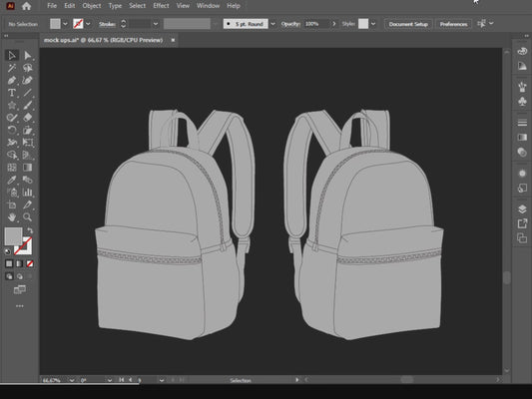532x399 pixels.
Task: Select the Zoom tool
Action: click(x=28, y=217)
